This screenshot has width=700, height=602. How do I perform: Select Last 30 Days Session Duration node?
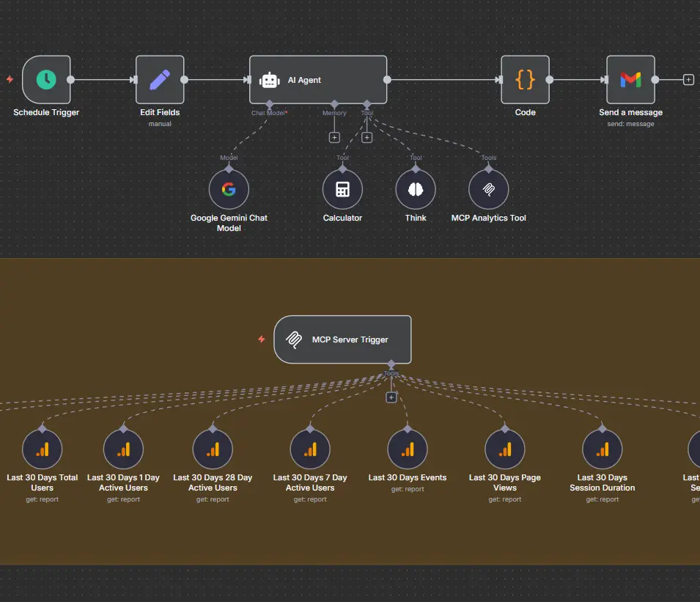click(603, 449)
